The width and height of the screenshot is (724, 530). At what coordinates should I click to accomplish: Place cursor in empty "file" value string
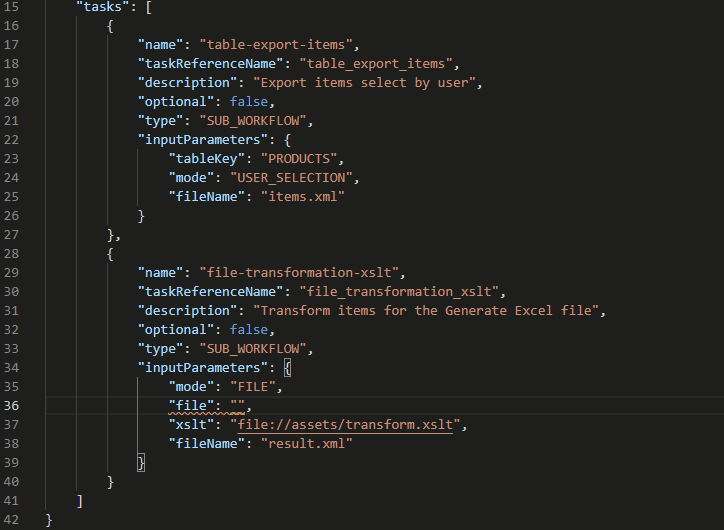pos(237,405)
